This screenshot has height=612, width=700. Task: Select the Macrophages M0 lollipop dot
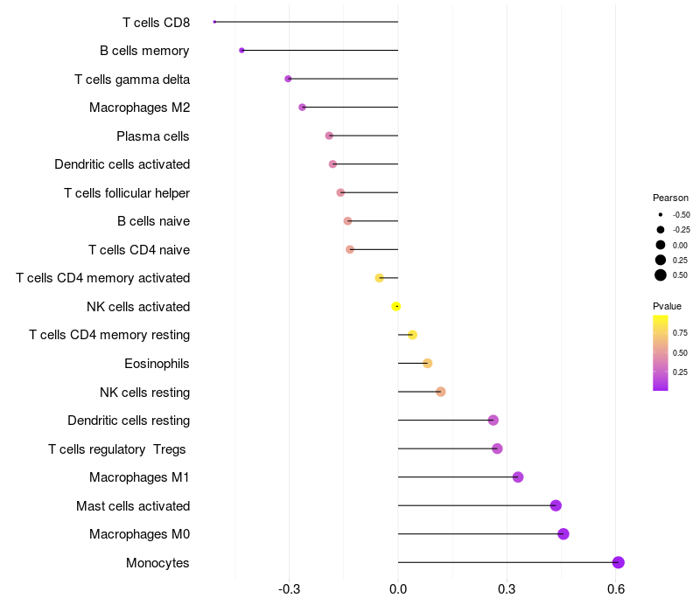click(x=563, y=534)
